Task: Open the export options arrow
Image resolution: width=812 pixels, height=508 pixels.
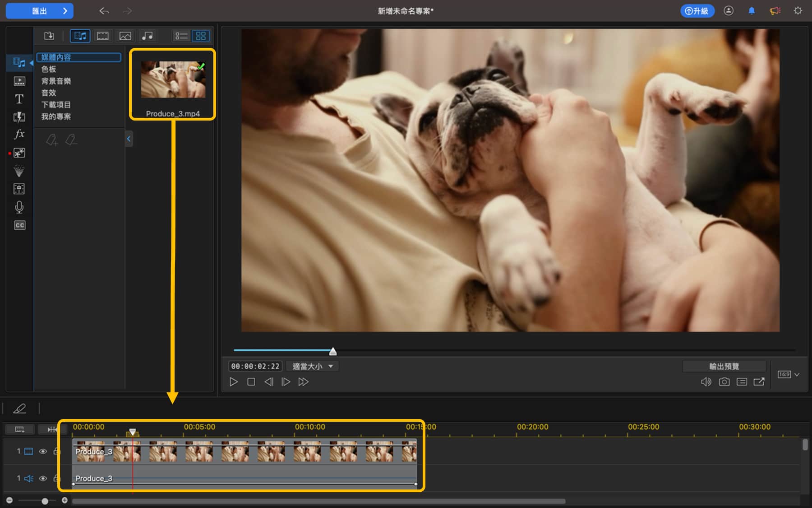Action: tap(65, 11)
